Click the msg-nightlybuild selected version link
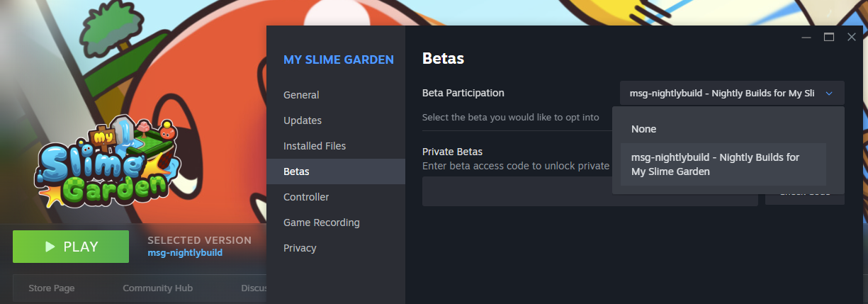Viewport: 868px width, 304px height. pyautogui.click(x=185, y=252)
